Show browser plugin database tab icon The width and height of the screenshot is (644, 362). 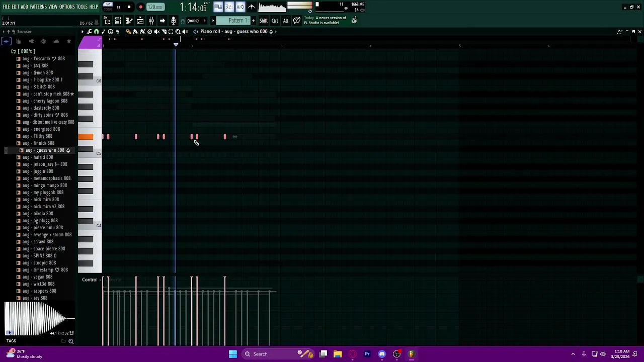[x=31, y=41]
